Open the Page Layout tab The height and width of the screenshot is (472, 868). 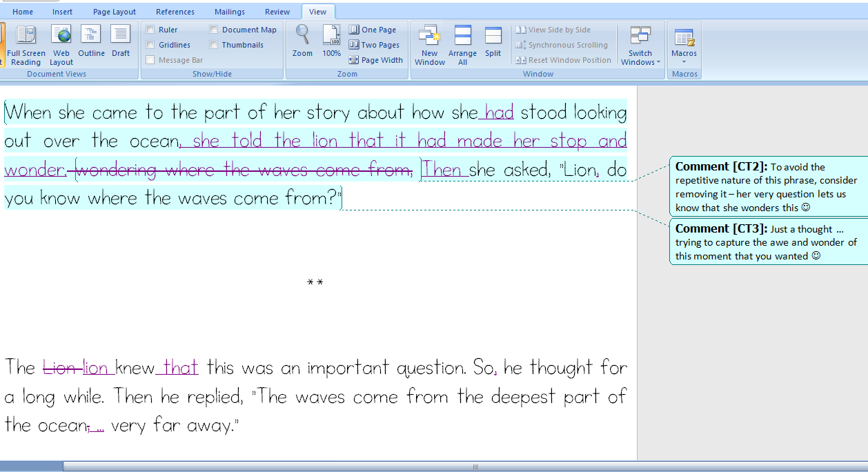115,12
